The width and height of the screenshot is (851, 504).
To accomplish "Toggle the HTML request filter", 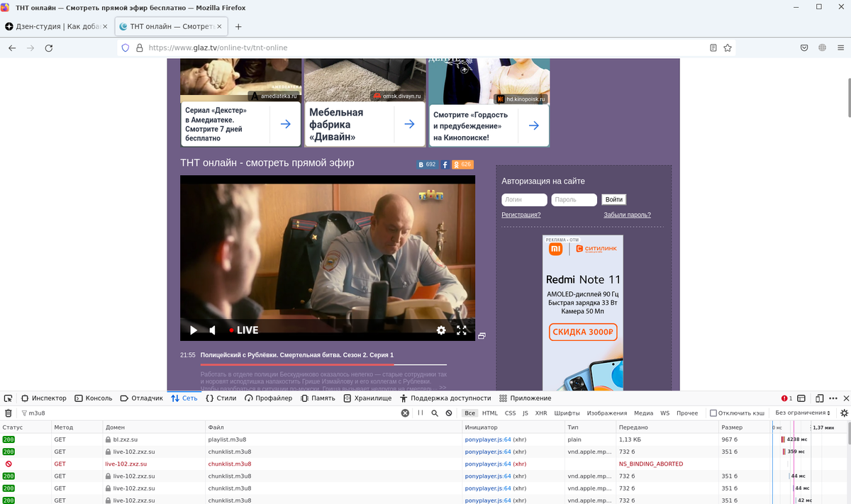I will [490, 413].
